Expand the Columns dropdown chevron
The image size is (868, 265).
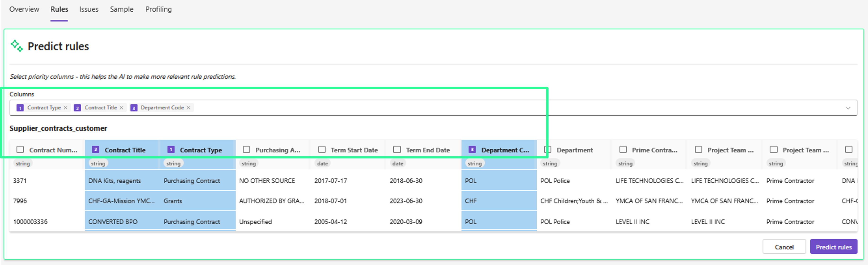pos(848,108)
